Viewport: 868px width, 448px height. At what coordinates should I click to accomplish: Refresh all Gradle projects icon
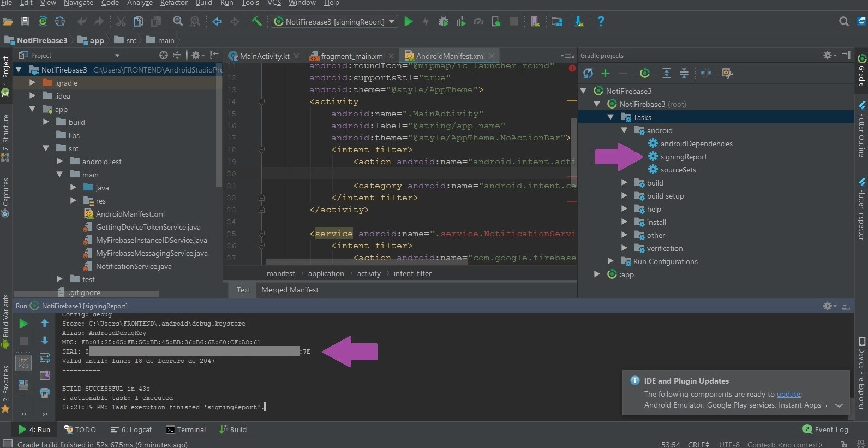(x=588, y=73)
